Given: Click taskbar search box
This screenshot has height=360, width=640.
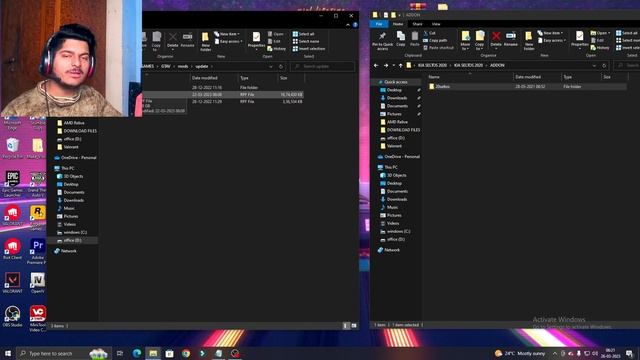Looking at the screenshot, I should coord(63,353).
